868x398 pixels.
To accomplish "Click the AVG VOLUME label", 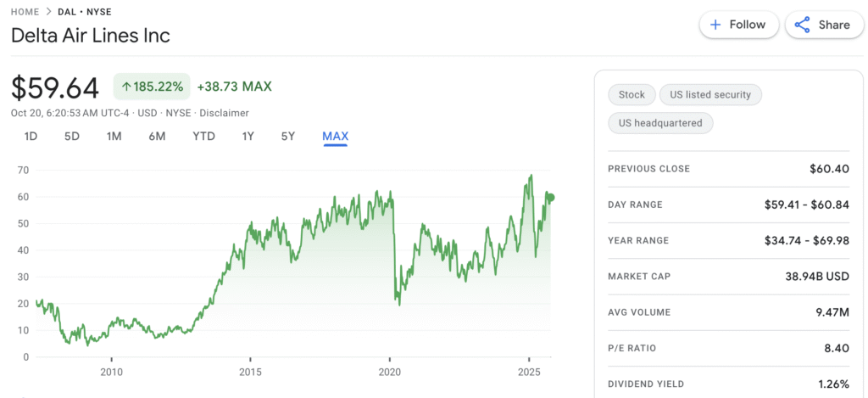I will 639,312.
